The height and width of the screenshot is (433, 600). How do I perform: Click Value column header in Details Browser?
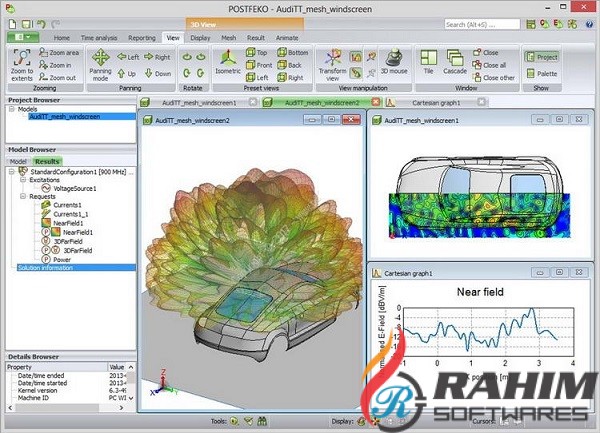click(x=117, y=367)
